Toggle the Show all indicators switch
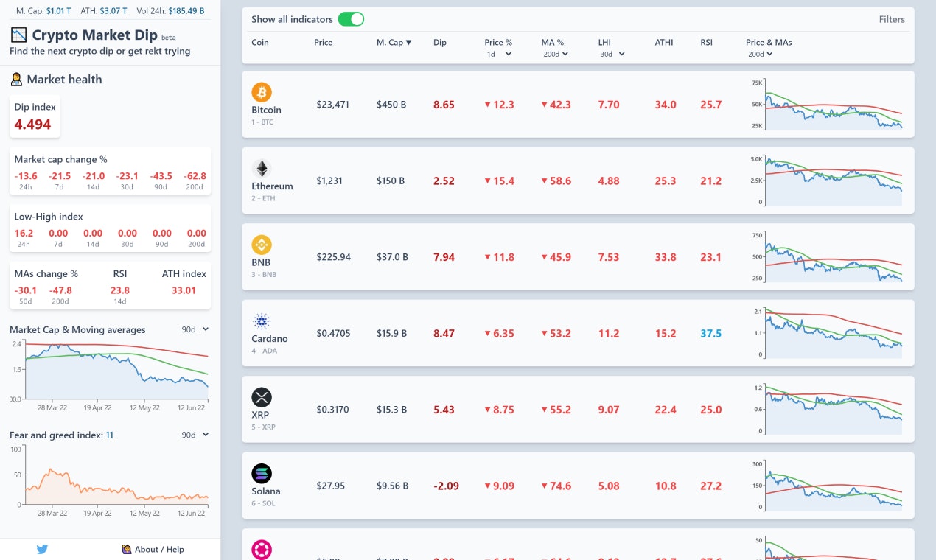This screenshot has height=560, width=936. tap(351, 19)
